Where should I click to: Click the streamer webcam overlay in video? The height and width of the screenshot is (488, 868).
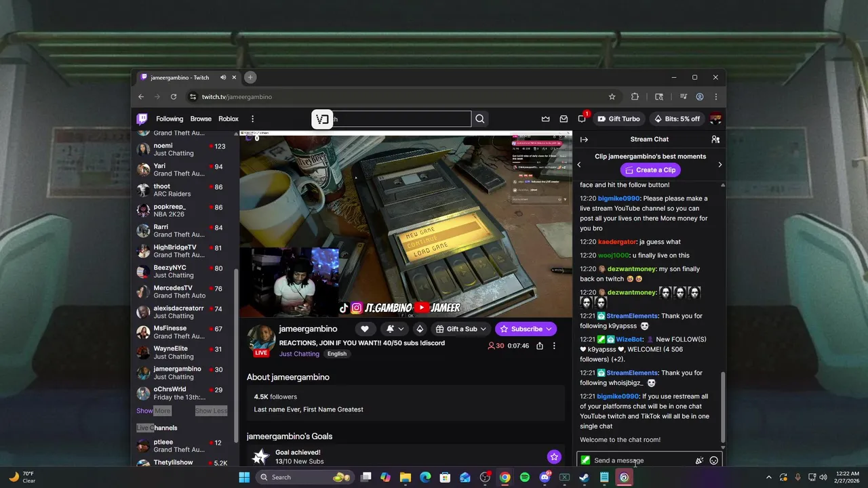[x=290, y=282]
